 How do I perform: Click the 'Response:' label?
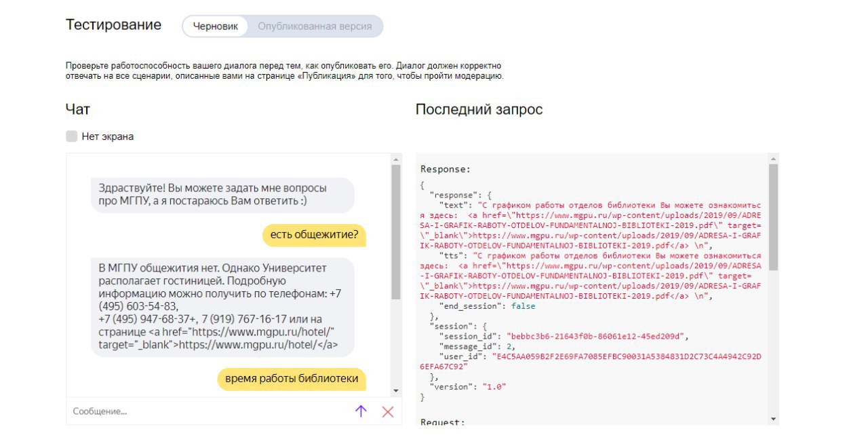click(444, 169)
